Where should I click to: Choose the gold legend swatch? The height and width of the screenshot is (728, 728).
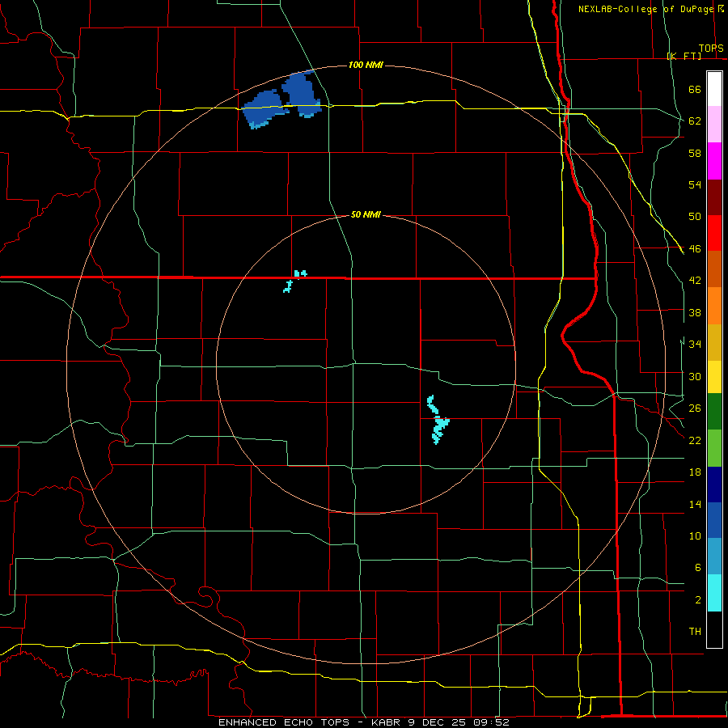[714, 341]
